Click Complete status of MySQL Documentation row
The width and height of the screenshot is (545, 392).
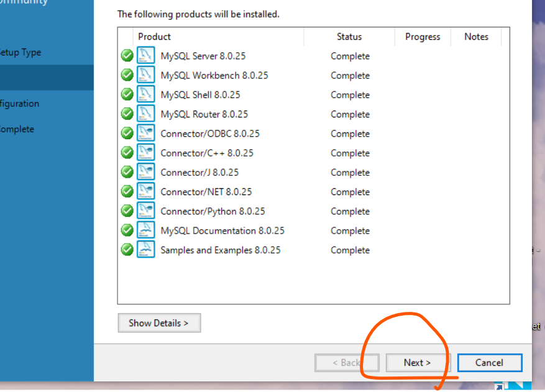tap(350, 231)
